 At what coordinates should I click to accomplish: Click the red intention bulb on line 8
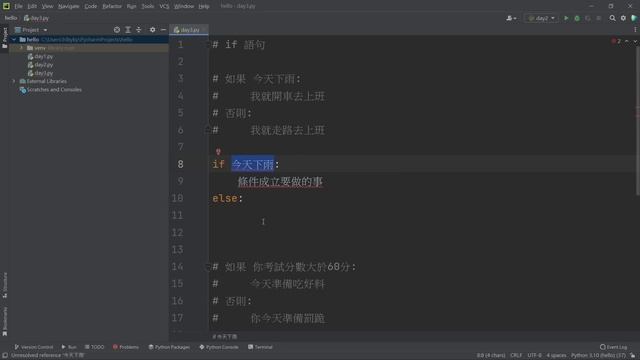pos(218,152)
